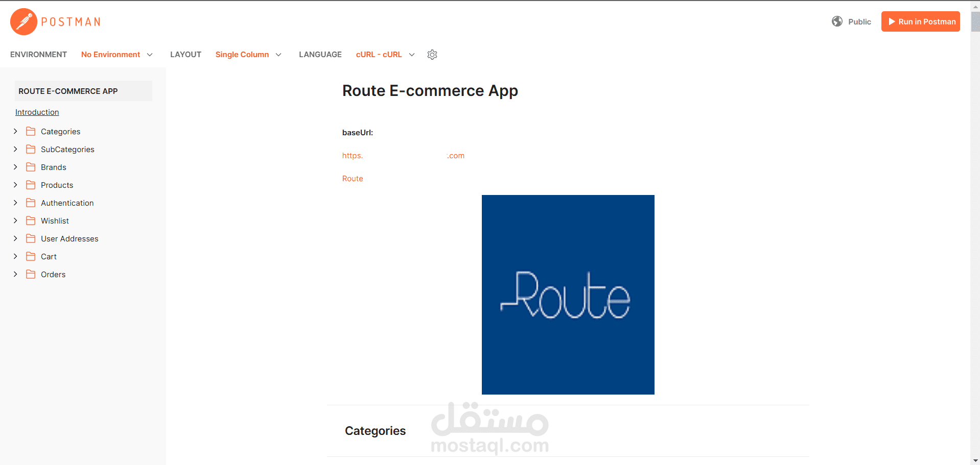Click the LANGUAGE label
This screenshot has width=980, height=465.
tap(320, 55)
